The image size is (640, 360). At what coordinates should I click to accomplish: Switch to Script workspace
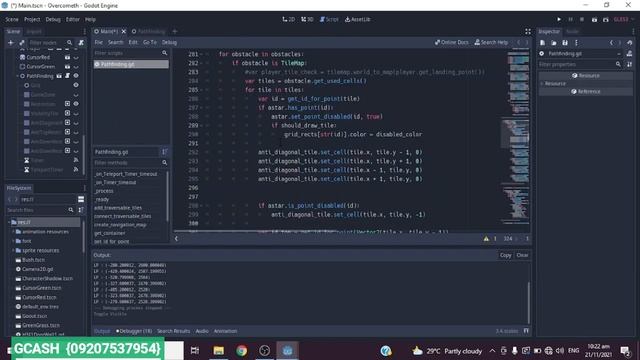pos(329,19)
